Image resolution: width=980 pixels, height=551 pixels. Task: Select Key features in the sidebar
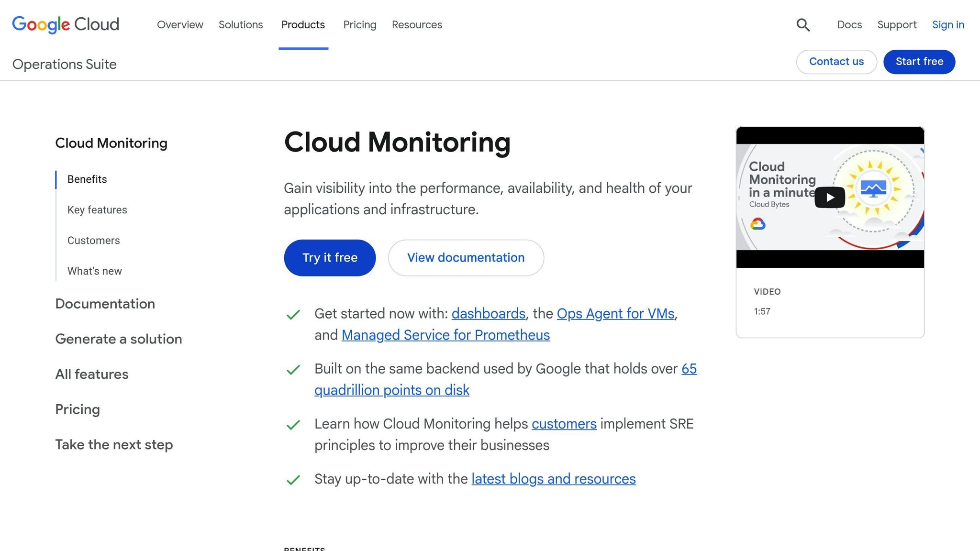(x=97, y=209)
